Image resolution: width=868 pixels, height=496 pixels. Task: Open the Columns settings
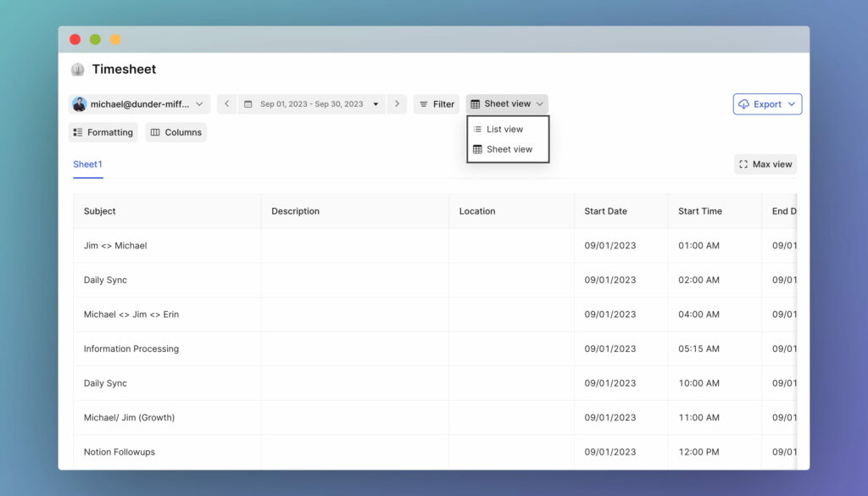pyautogui.click(x=176, y=132)
